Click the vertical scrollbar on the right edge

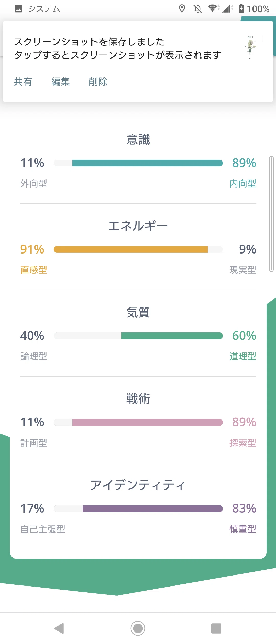(x=271, y=214)
